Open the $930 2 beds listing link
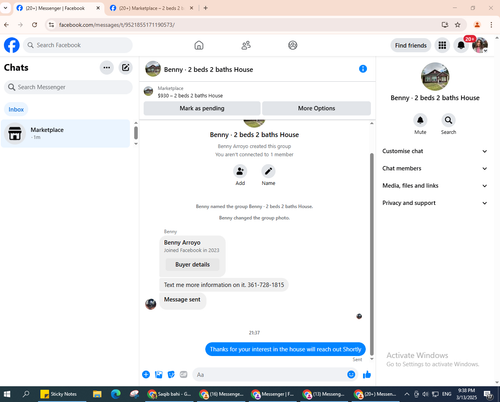This screenshot has height=402, width=500. (190, 96)
